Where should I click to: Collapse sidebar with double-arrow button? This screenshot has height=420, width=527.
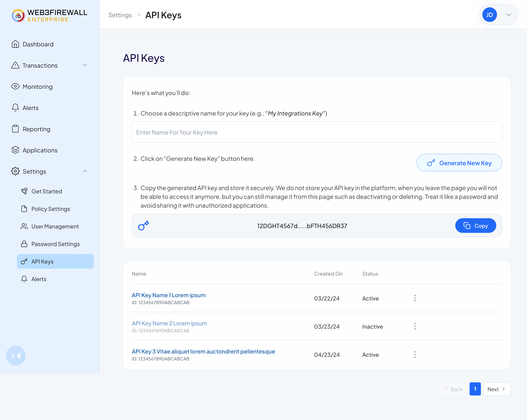pos(16,355)
